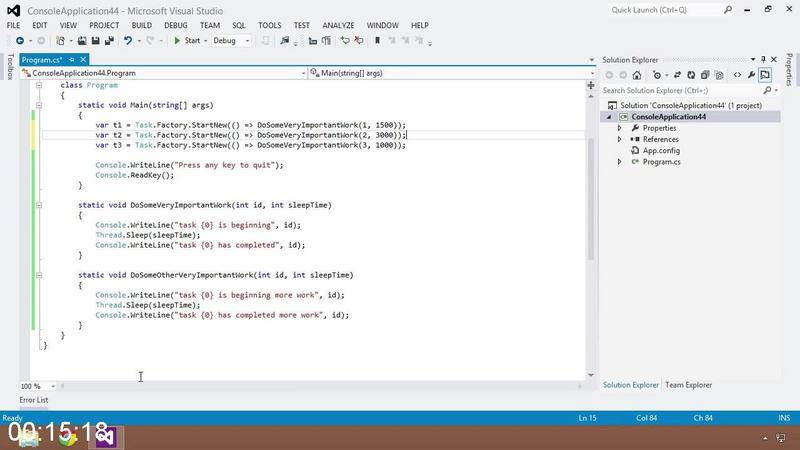Uncomment the selected lines icon
Screen dimensions: 800x450
tap(359, 41)
